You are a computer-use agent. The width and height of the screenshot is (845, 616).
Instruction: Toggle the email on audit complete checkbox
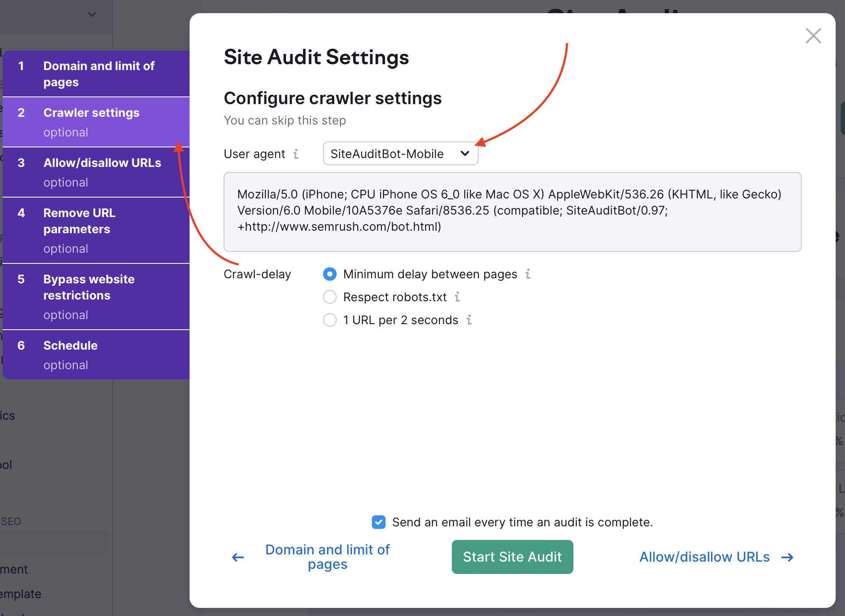tap(379, 522)
